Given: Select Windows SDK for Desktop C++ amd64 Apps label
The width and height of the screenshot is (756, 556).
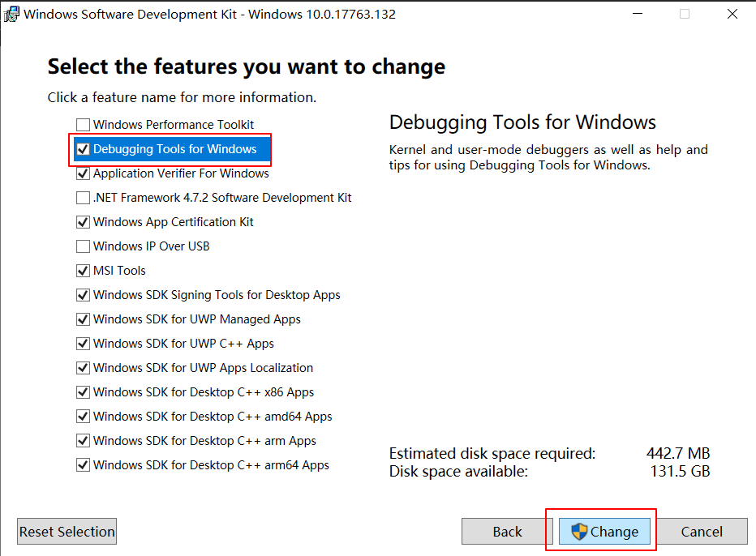Looking at the screenshot, I should click(213, 417).
